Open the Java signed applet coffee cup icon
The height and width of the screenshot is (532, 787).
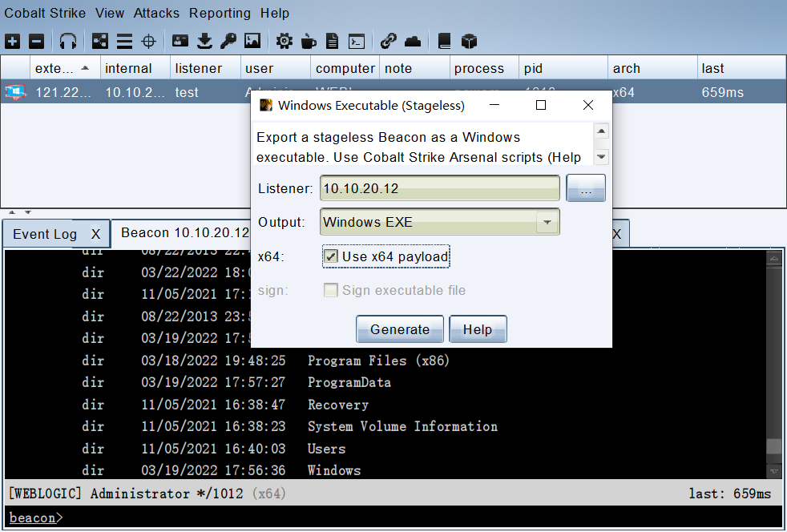click(x=309, y=41)
